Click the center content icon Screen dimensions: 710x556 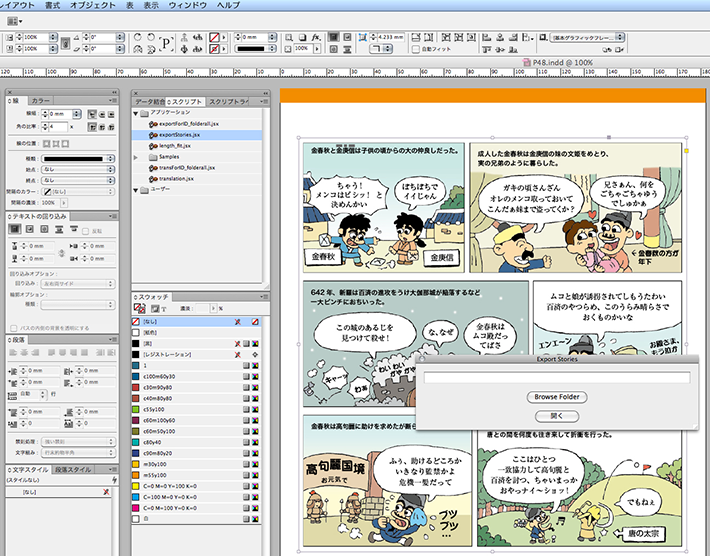(x=471, y=37)
